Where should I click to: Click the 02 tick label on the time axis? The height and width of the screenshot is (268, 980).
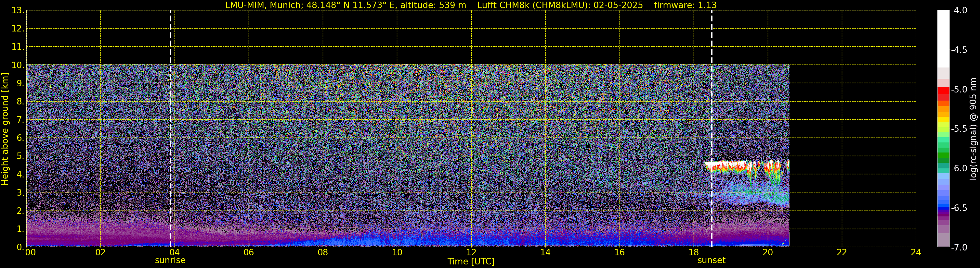point(100,252)
